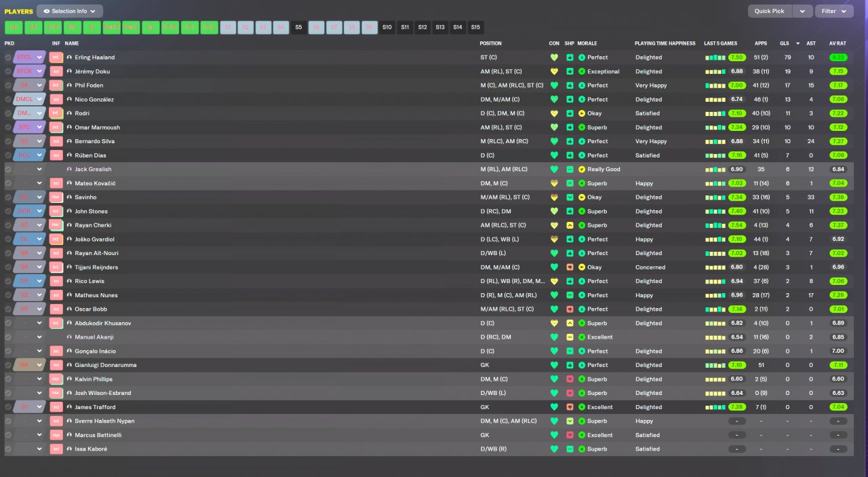The height and width of the screenshot is (477, 868).
Task: Click Erling Haaland's 8.22 average rating pill
Action: (x=838, y=58)
